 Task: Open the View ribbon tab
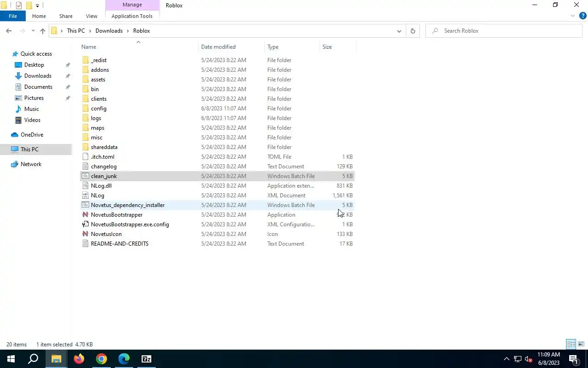(91, 16)
